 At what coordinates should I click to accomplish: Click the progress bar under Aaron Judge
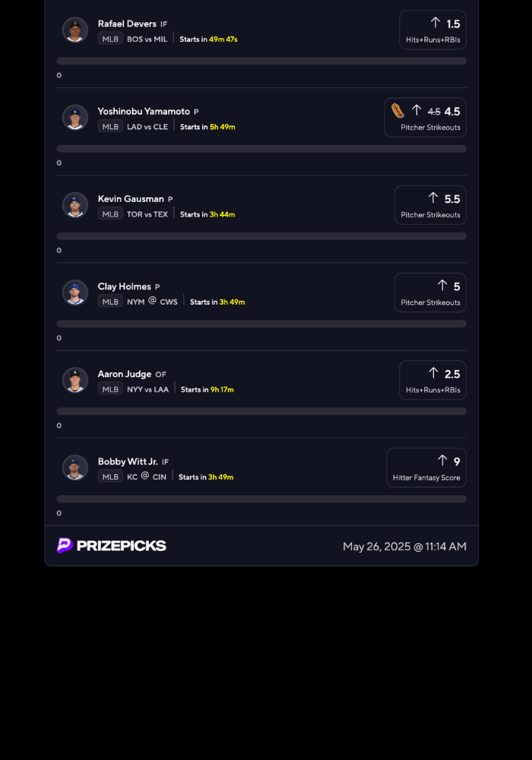[261, 411]
